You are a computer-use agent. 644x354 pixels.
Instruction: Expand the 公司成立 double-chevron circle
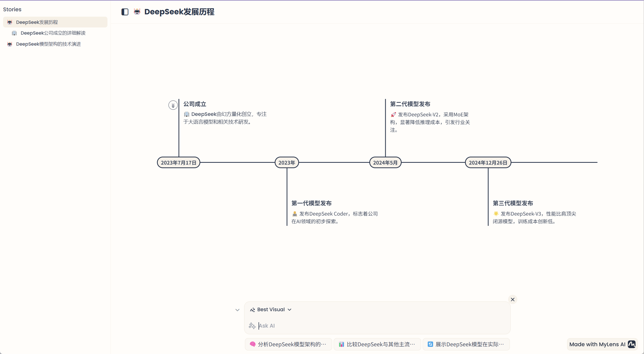click(x=173, y=105)
